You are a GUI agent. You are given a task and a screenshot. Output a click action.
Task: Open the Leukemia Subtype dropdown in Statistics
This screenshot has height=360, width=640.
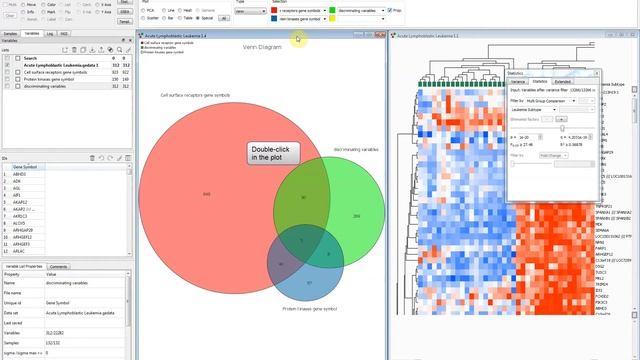[x=533, y=110]
